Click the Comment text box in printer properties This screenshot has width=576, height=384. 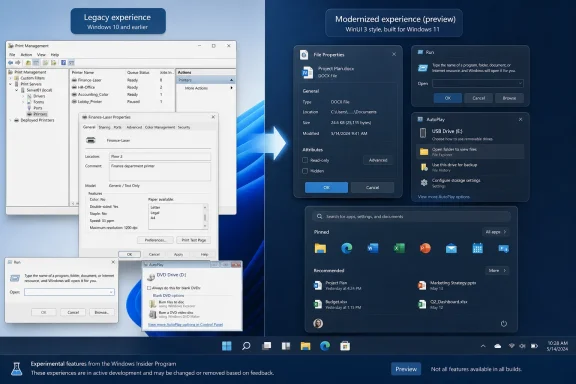(160, 172)
